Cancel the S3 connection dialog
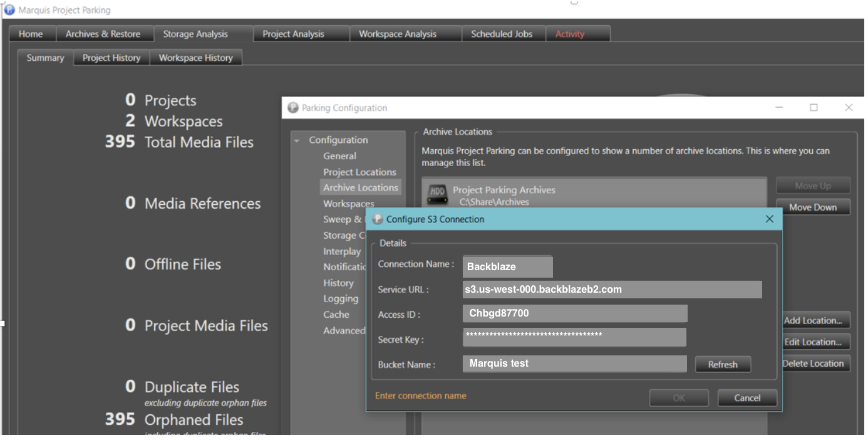868x440 pixels. click(x=747, y=398)
